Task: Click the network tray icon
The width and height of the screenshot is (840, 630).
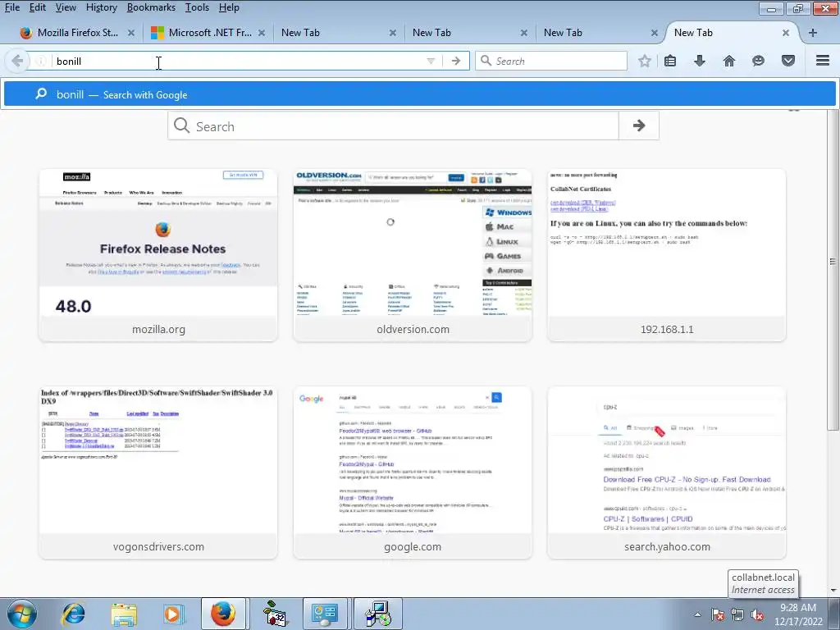Action: (737, 614)
